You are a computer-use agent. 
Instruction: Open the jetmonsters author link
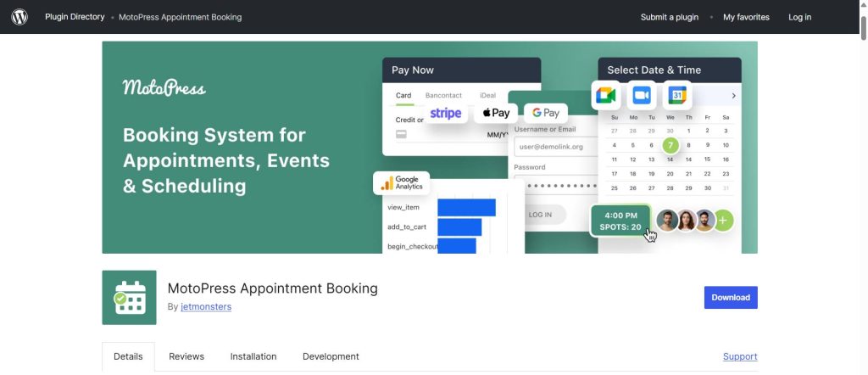click(206, 306)
